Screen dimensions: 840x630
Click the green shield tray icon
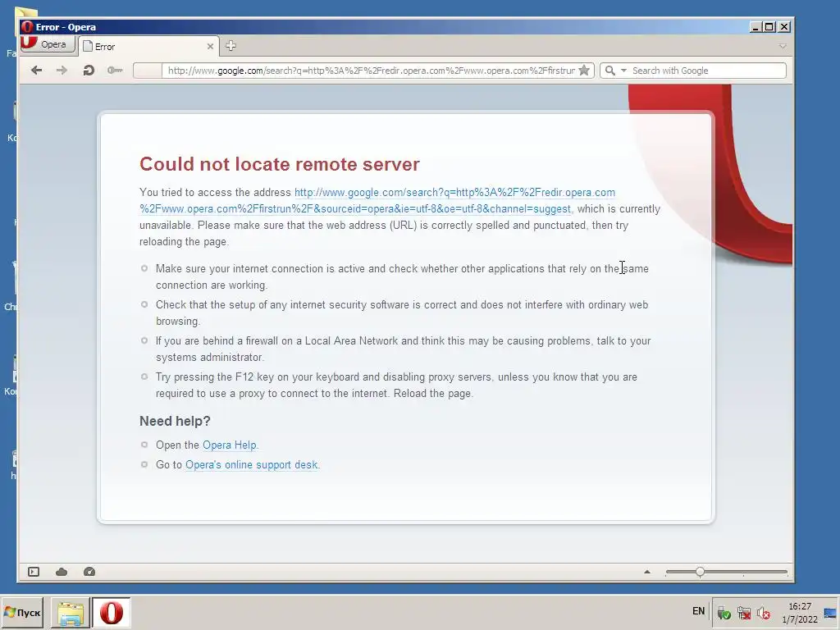click(724, 612)
